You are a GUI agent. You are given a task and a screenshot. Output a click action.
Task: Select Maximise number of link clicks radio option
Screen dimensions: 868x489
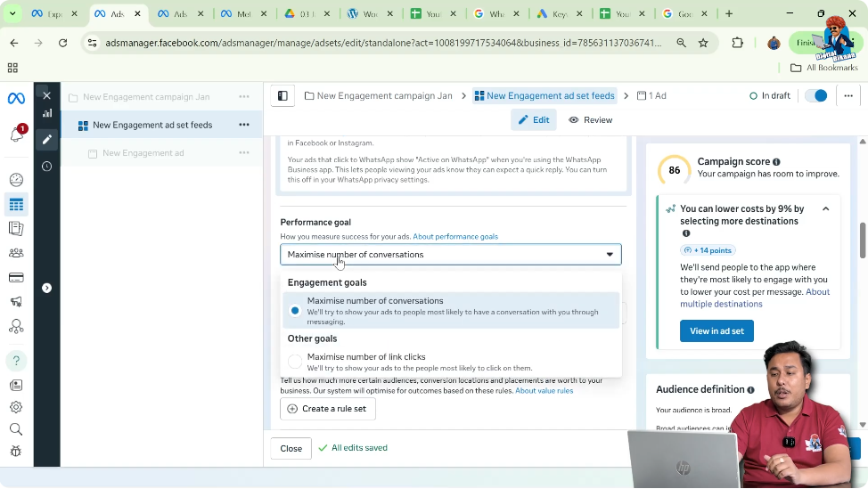(295, 362)
